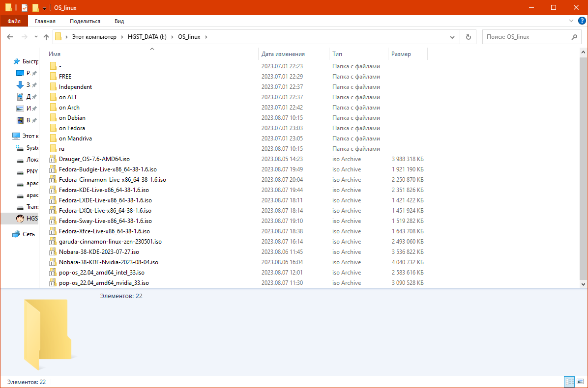Viewport: 588px width, 388px height.
Task: Open the Desktop pinned sidebar item
Action: 26,73
